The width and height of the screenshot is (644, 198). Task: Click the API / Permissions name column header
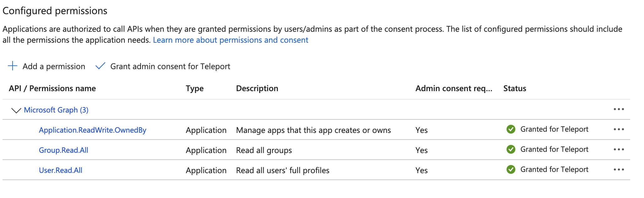click(52, 88)
